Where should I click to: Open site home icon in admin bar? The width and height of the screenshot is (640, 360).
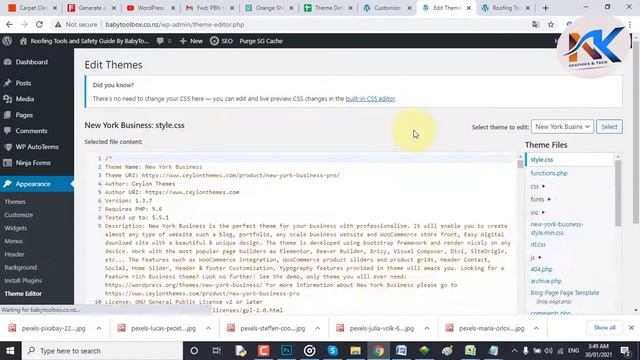click(x=23, y=41)
